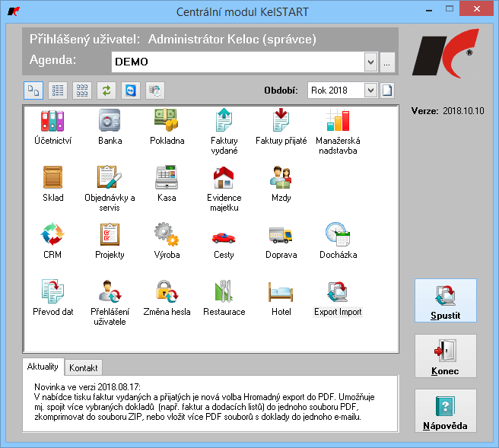Close the Centrální modul KelSTART window
Image resolution: width=499 pixels, height=448 pixels.
coord(476,9)
